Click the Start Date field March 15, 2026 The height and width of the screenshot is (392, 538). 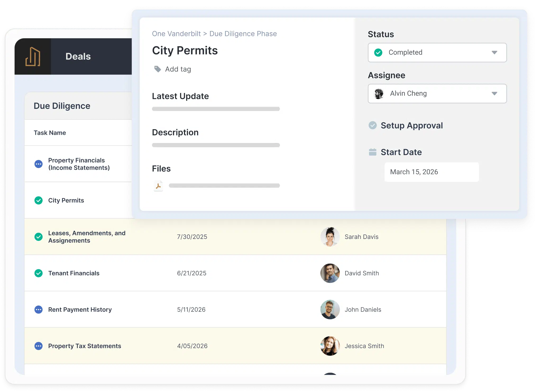(x=431, y=172)
